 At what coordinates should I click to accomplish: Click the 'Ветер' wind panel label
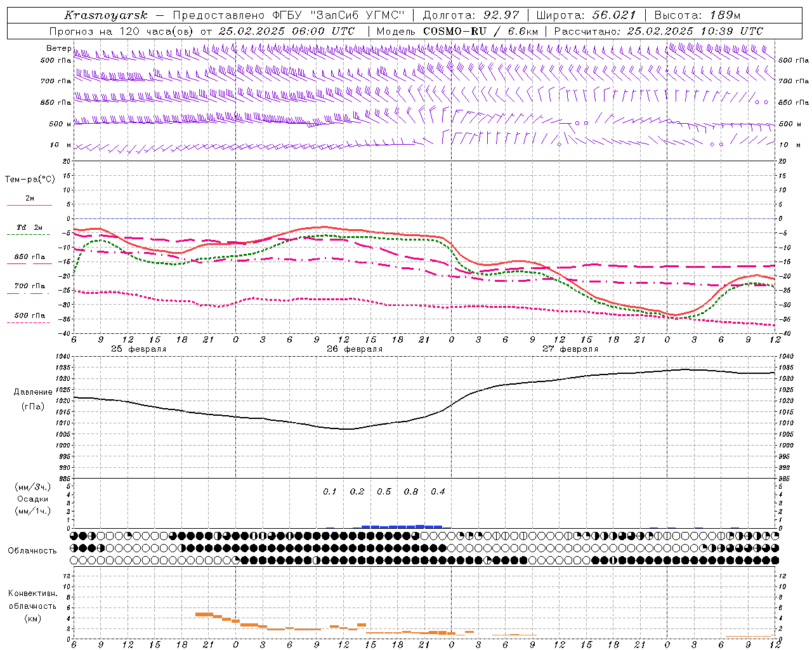[58, 48]
